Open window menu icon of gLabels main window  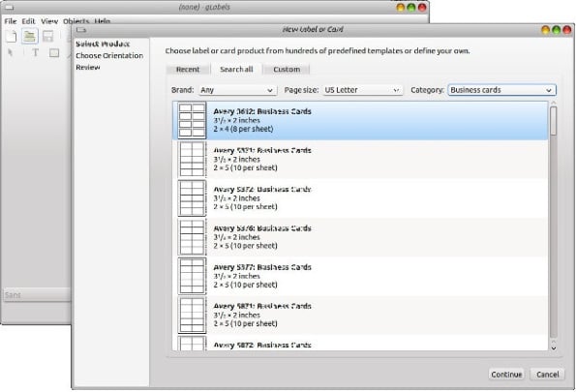click(x=9, y=7)
